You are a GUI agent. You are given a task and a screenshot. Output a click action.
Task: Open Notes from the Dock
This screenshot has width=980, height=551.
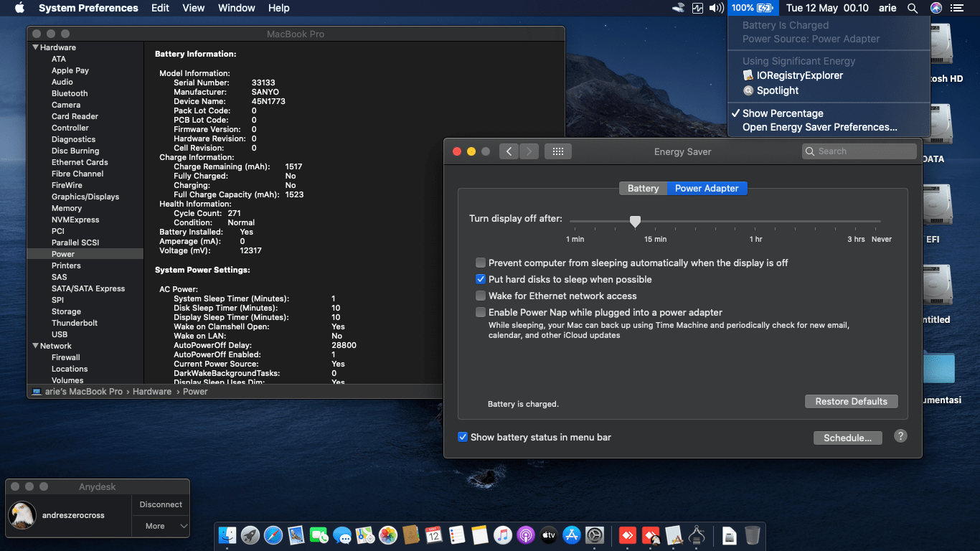[x=480, y=535]
